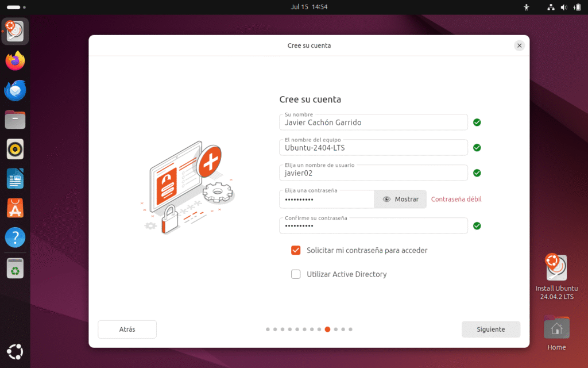
Task: Open the accessibility menu in top bar
Action: (x=527, y=7)
